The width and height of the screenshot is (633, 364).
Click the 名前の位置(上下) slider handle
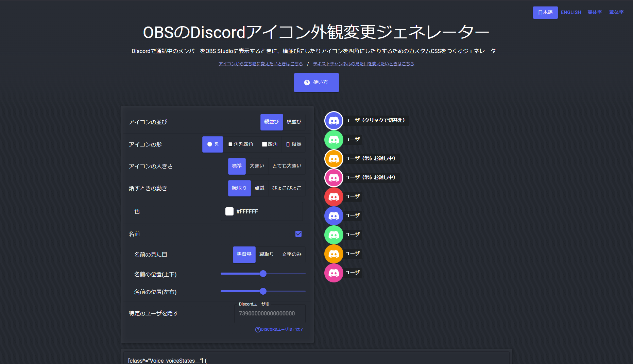click(x=263, y=274)
